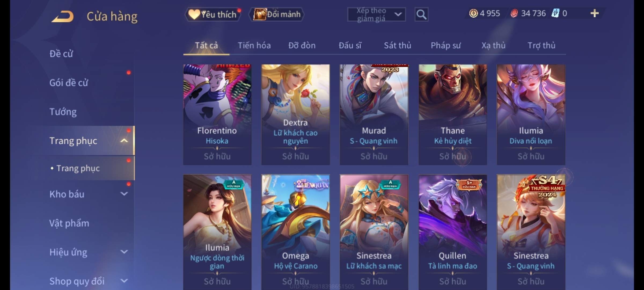Select the Florentino Hisoka skin card
The image size is (644, 290).
click(217, 115)
